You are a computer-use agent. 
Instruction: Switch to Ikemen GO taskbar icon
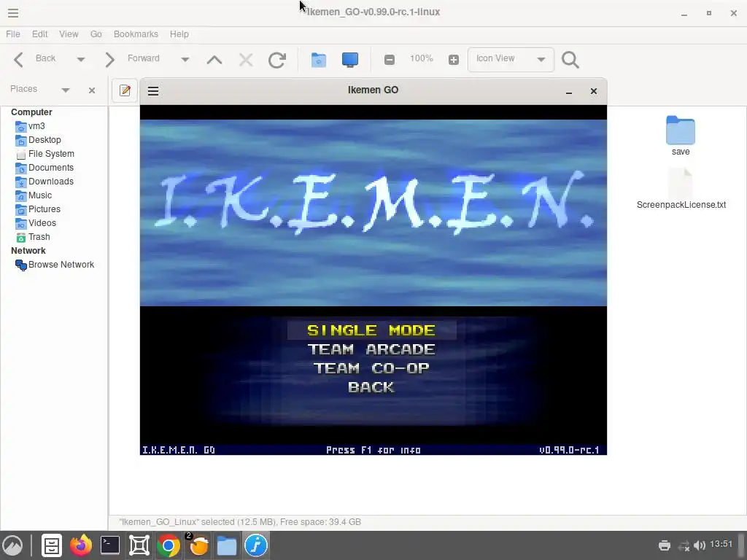pos(256,545)
